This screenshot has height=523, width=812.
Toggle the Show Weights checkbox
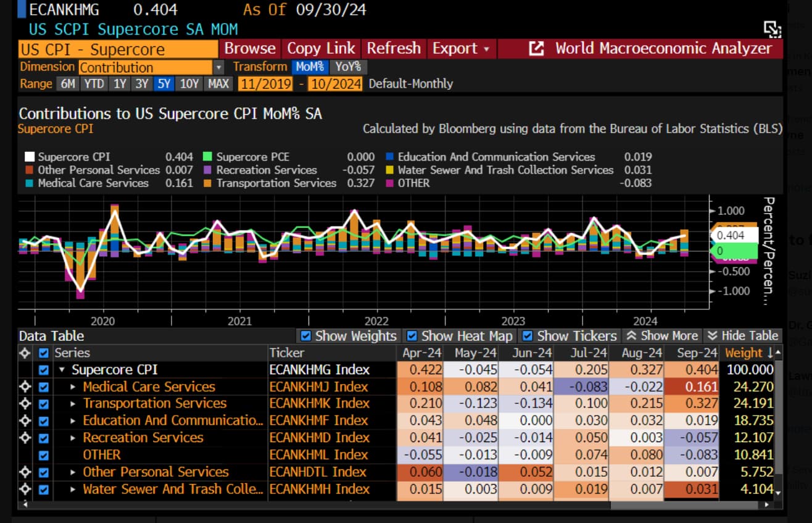[305, 336]
